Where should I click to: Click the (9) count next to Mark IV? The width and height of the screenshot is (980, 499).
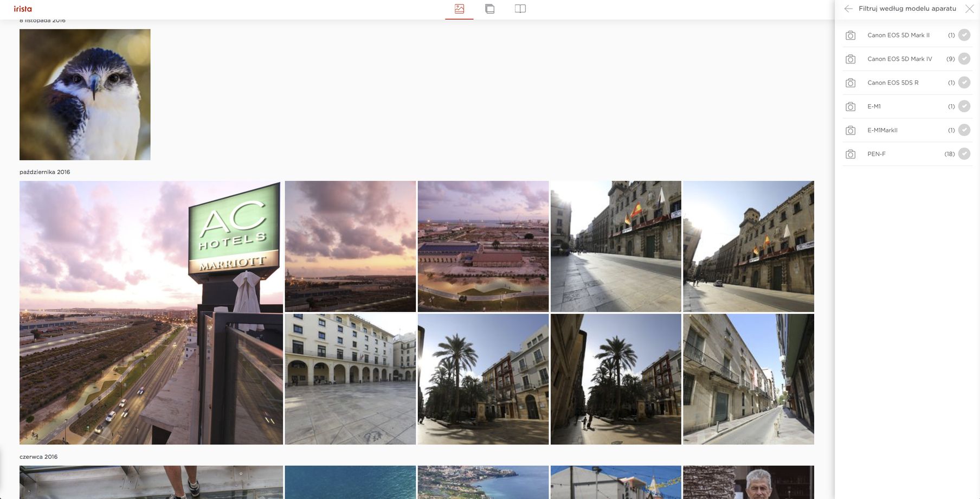pos(950,59)
